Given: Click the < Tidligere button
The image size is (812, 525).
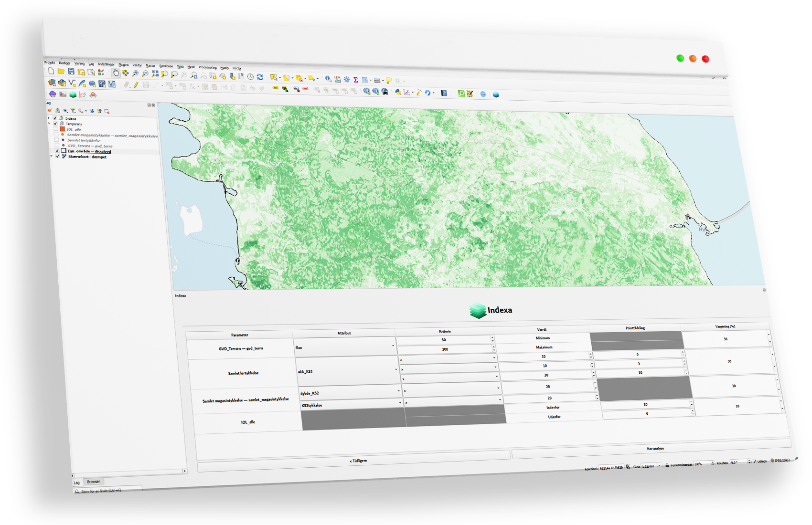Looking at the screenshot, I should (359, 460).
